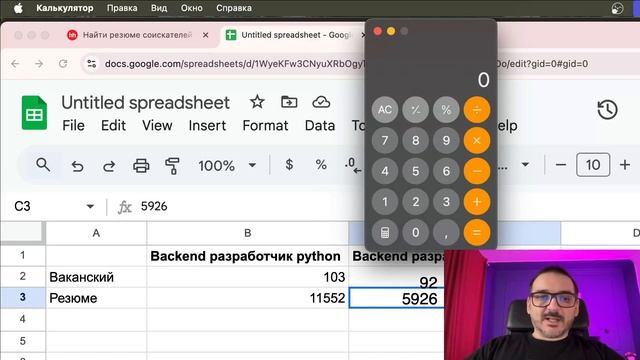Undo the last action in Sheets
The width and height of the screenshot is (640, 360).
point(77,166)
